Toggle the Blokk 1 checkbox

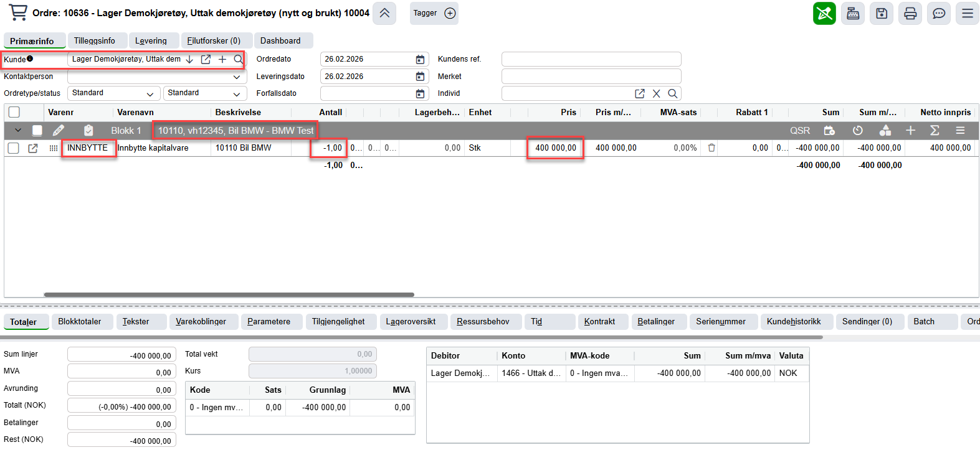click(37, 130)
